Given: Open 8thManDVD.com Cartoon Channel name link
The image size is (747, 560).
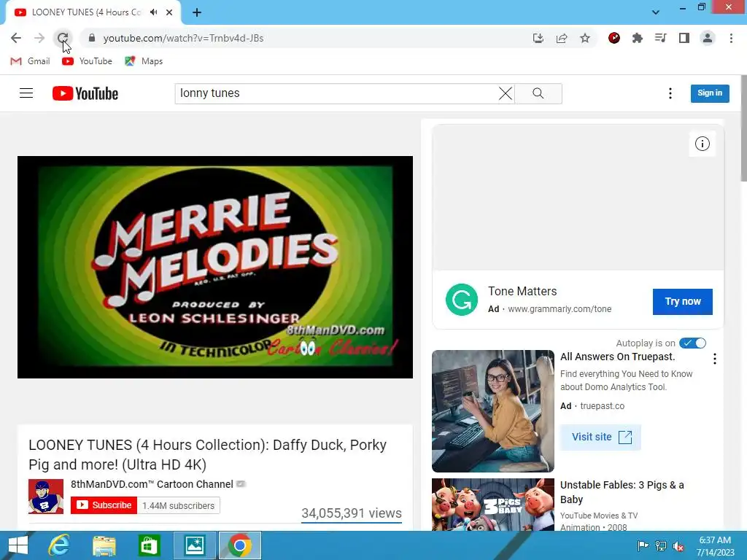Looking at the screenshot, I should 152,484.
